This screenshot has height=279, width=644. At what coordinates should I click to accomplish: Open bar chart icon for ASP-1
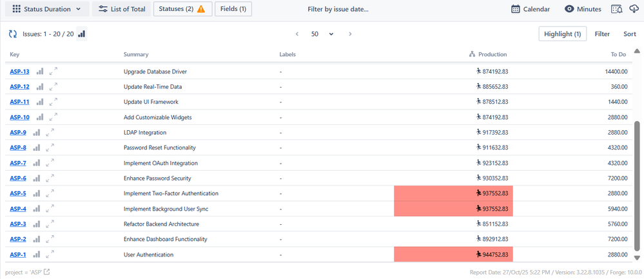(x=37, y=255)
